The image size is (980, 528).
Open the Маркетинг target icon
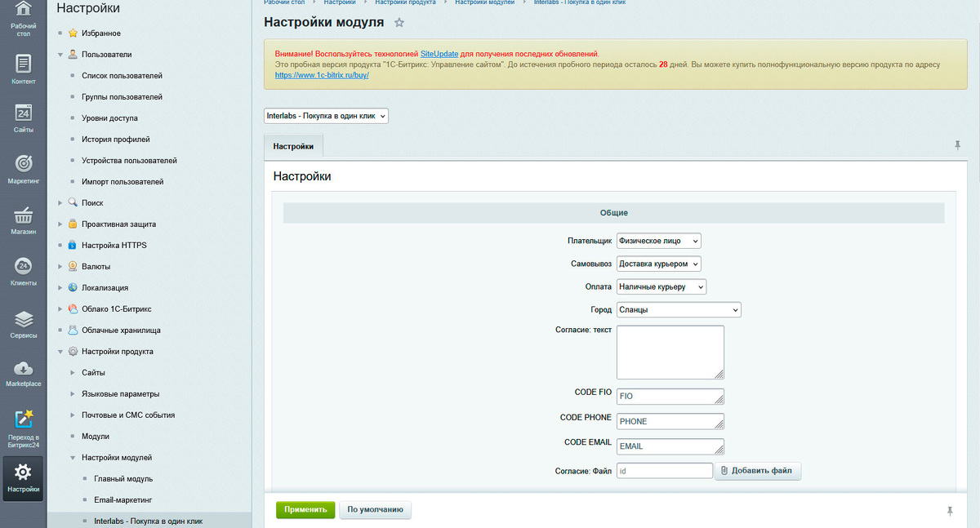tap(24, 162)
